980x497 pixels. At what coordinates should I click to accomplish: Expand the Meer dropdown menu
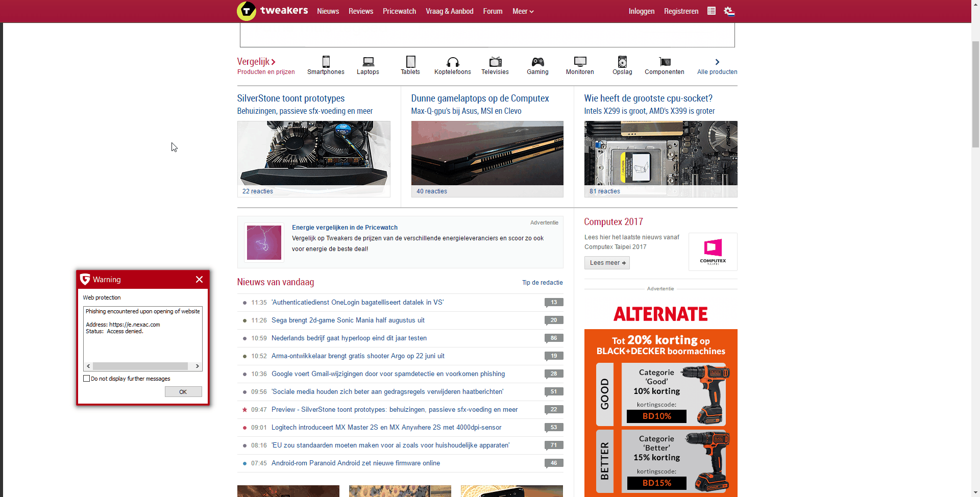[x=523, y=11]
